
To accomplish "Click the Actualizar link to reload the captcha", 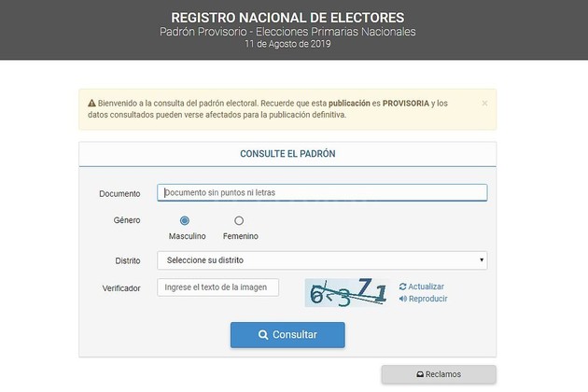I will point(426,287).
